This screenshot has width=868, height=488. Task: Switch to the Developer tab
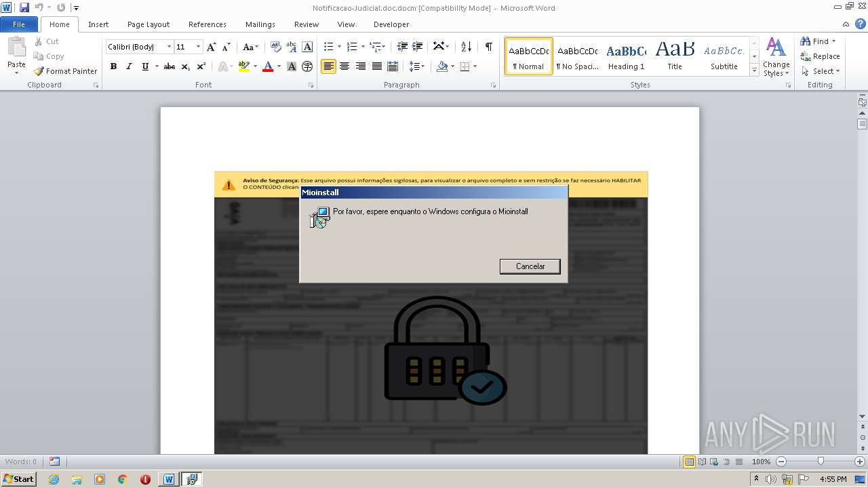(391, 24)
